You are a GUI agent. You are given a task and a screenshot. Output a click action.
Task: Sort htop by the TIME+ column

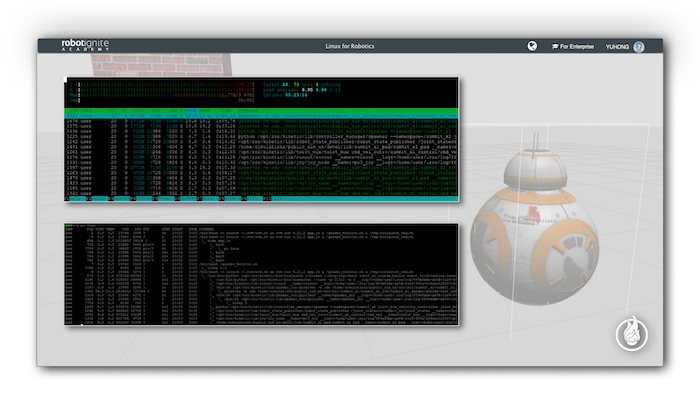click(226, 110)
